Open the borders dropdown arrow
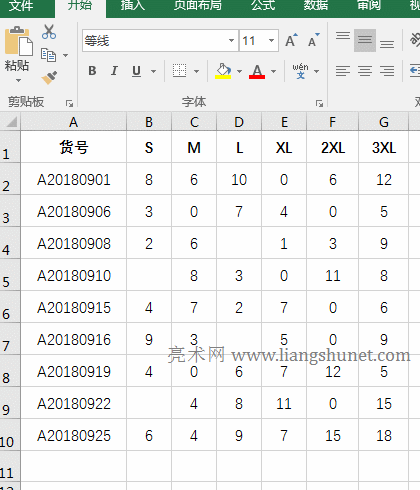 [x=196, y=71]
